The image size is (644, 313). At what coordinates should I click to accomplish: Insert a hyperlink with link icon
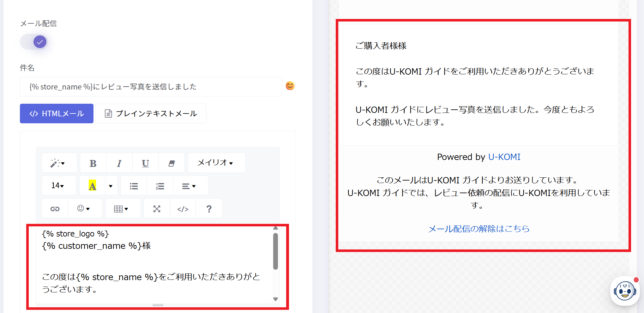click(x=55, y=209)
